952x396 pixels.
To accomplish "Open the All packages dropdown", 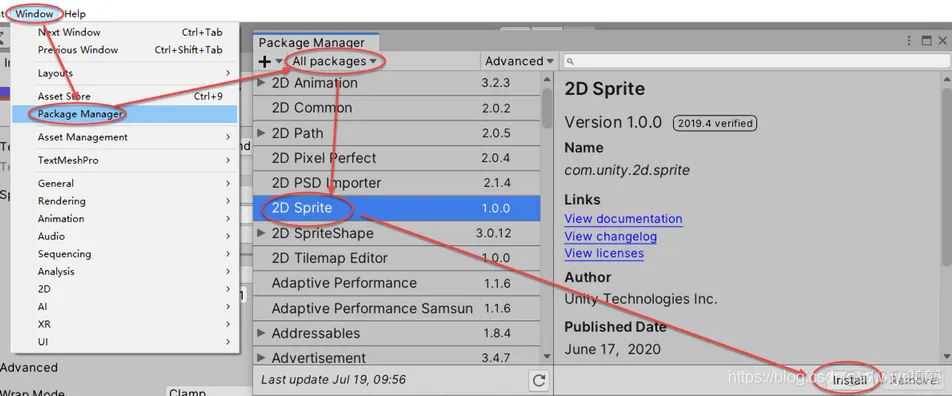I will tap(335, 61).
